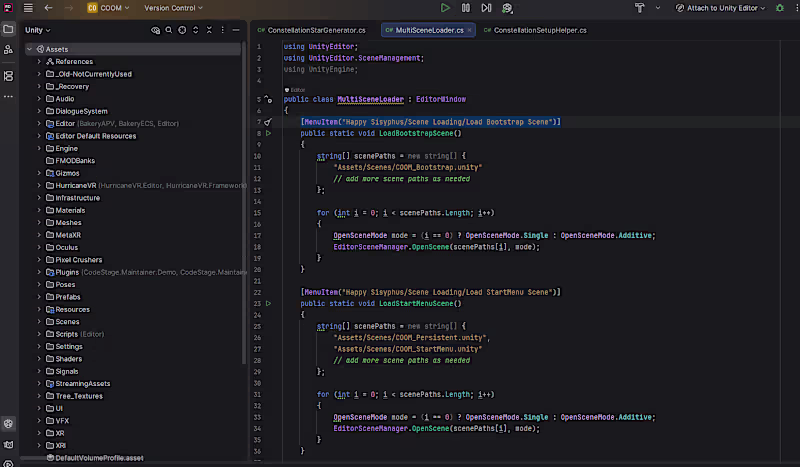Image resolution: width=800 pixels, height=467 pixels.
Task: Expand the Scenes folder in the tree
Action: point(39,322)
